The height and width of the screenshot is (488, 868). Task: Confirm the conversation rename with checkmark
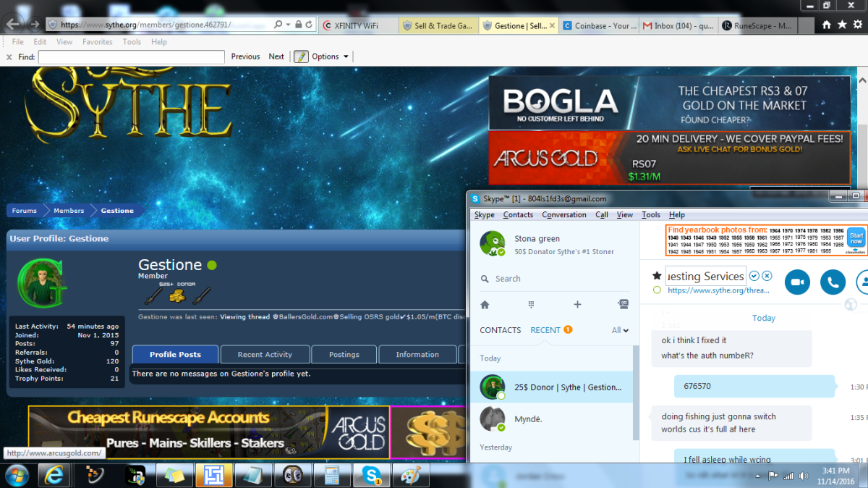(754, 276)
